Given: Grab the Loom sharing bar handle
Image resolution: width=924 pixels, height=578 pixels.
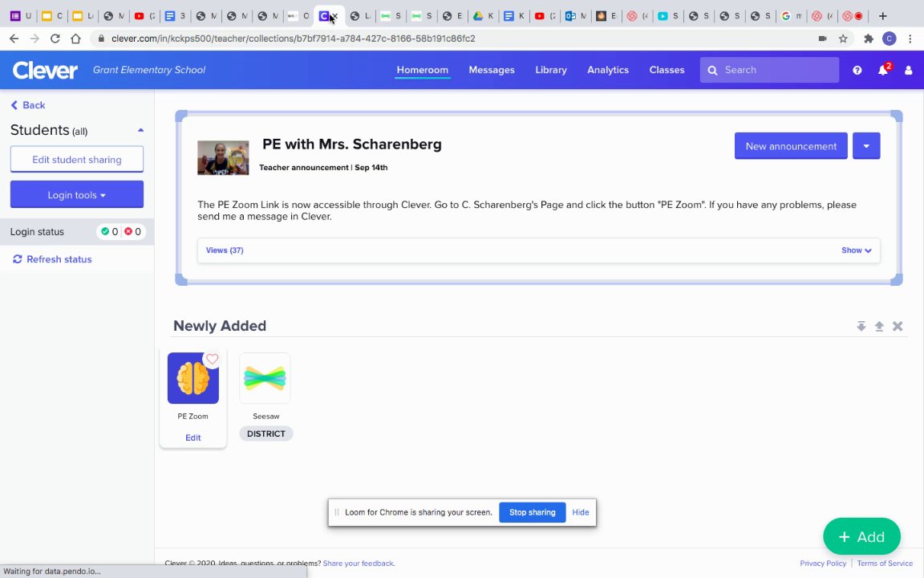Looking at the screenshot, I should point(337,512).
